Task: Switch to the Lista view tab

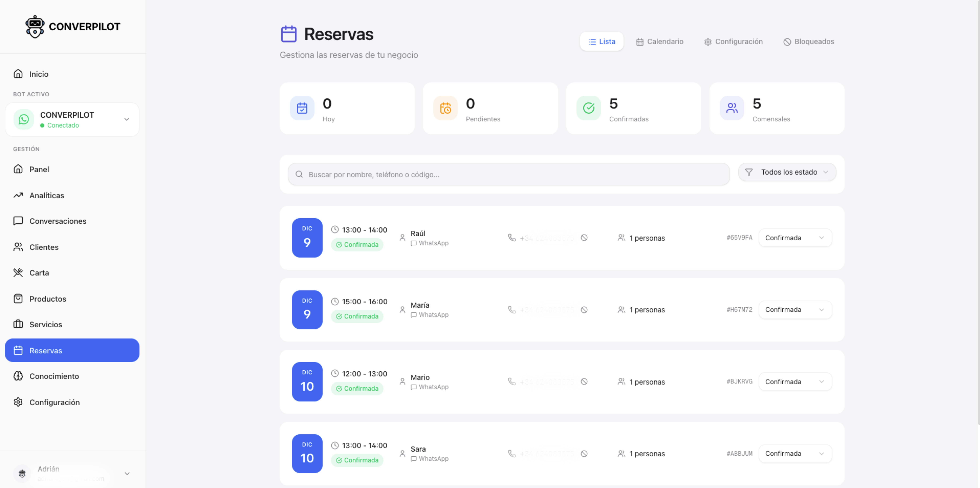Action: pyautogui.click(x=601, y=41)
